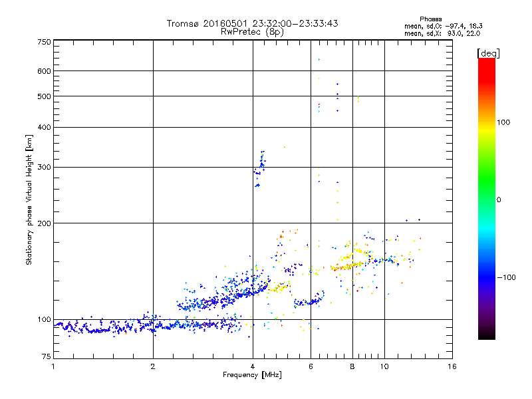Image resolution: width=532 pixels, height=399 pixels.
Task: Click the colorbar label '0'
Action: coord(499,200)
